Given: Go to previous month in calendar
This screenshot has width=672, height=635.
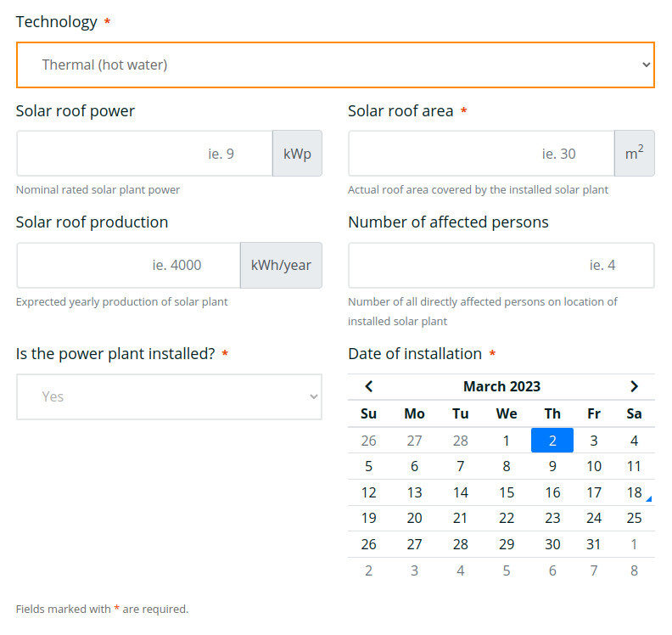Looking at the screenshot, I should (369, 386).
